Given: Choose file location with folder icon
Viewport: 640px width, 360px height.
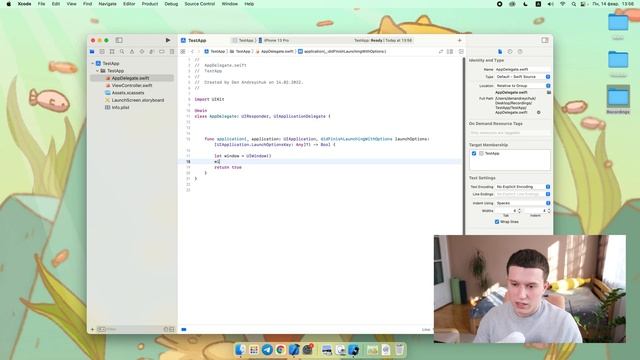Looking at the screenshot, I should coord(549,92).
